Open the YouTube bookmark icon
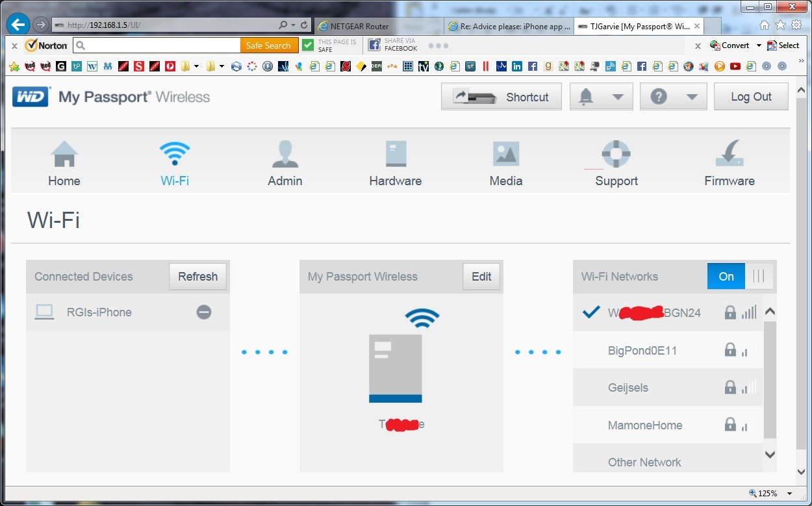This screenshot has width=812, height=506. coord(735,66)
